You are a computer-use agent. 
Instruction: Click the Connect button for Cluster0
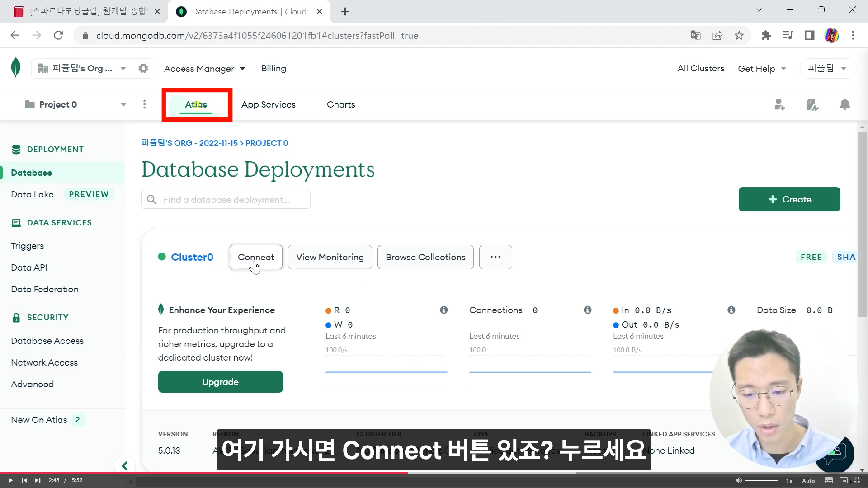256,257
